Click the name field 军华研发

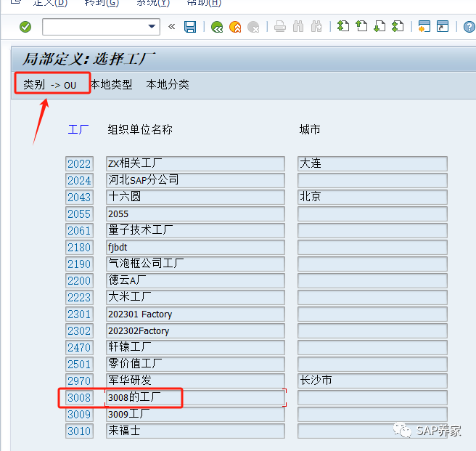[195, 381]
